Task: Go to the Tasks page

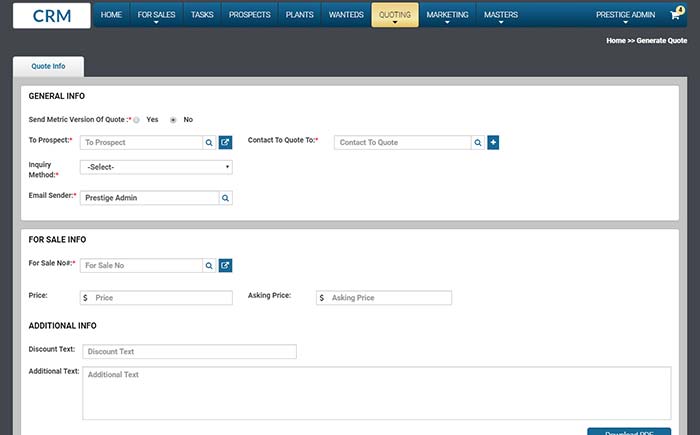Action: click(202, 16)
